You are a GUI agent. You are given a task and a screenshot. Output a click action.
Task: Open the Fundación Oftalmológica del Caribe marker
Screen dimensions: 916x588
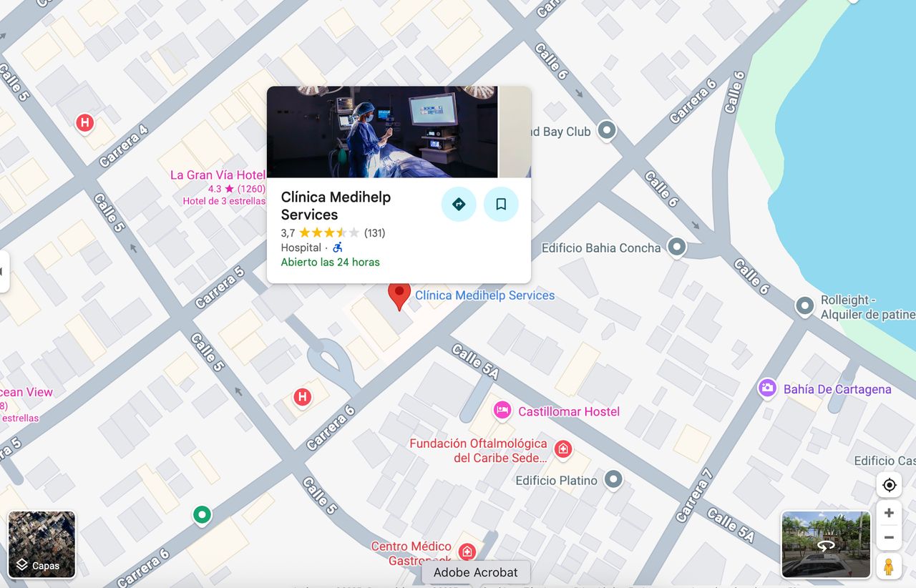tap(563, 449)
